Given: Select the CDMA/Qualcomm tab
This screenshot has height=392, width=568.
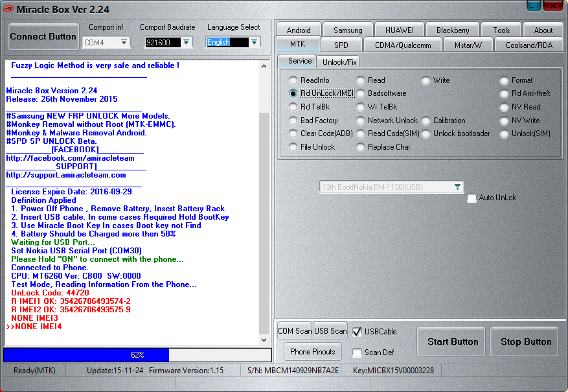Looking at the screenshot, I should tap(403, 45).
